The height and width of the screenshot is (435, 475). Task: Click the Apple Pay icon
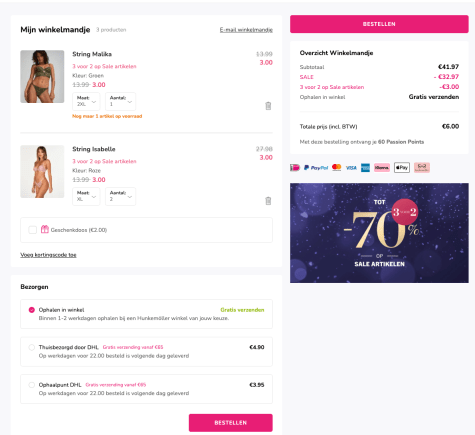tap(402, 167)
